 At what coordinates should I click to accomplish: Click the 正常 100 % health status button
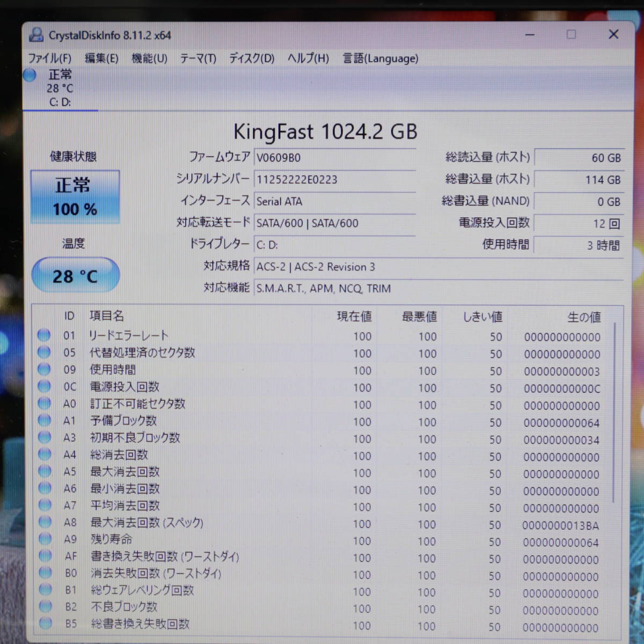click(75, 197)
